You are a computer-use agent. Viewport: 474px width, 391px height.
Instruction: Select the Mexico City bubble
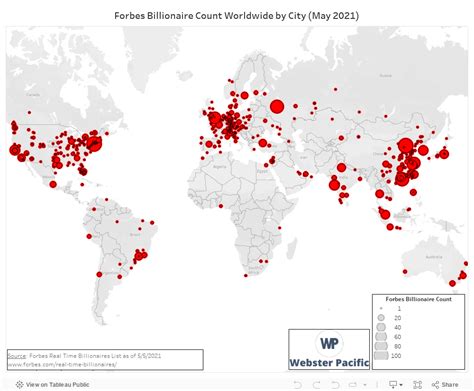[53, 184]
